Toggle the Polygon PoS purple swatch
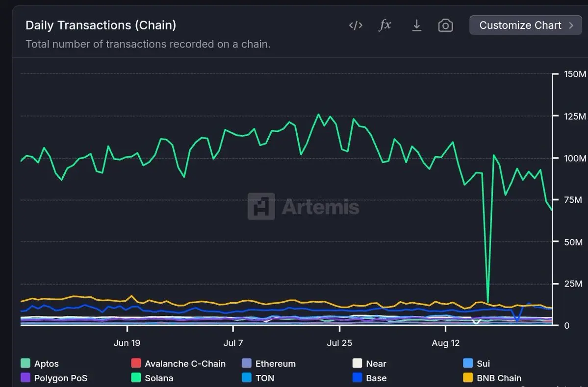588x387 pixels. pos(26,378)
